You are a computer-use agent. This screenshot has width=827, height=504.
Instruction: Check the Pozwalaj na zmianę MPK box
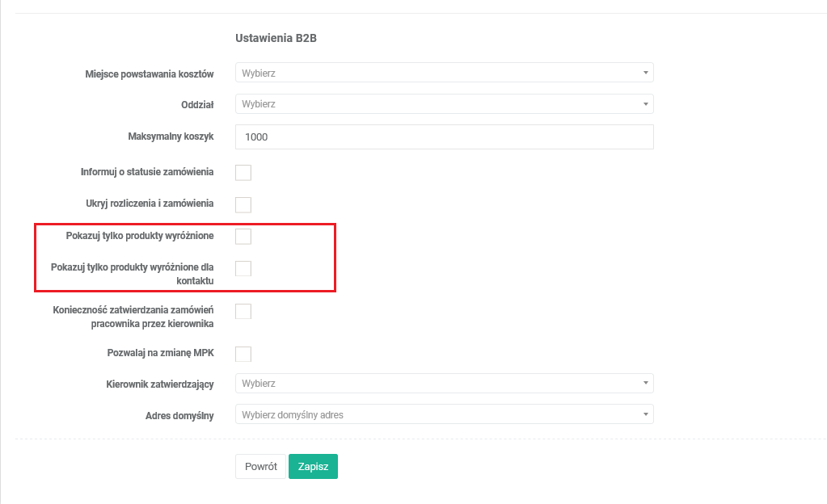click(243, 354)
